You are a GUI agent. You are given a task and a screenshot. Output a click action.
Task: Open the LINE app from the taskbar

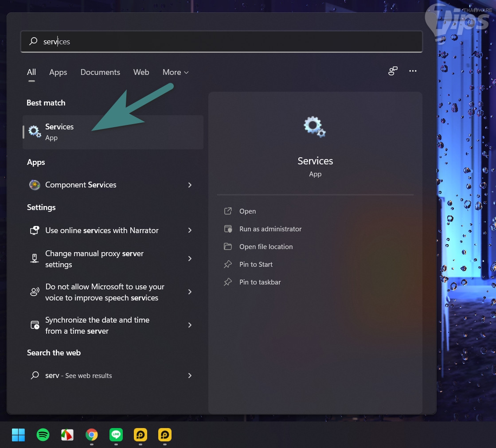[116, 435]
